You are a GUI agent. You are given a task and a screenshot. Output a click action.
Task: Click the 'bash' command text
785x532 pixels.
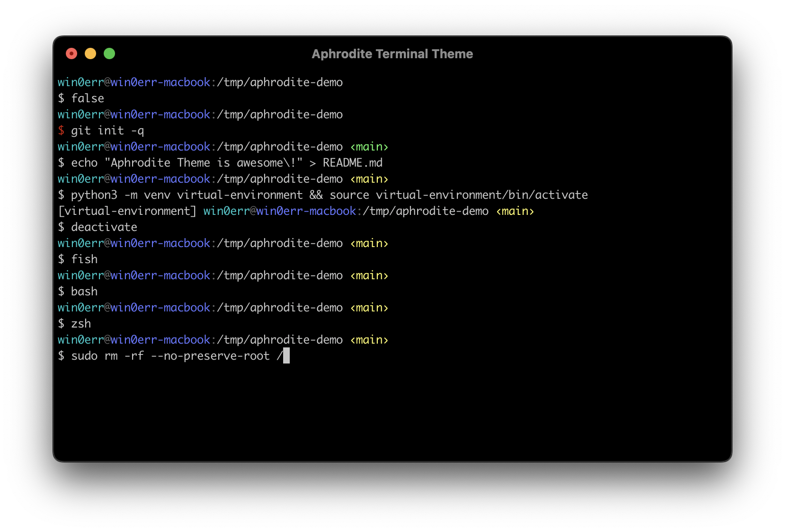84,292
